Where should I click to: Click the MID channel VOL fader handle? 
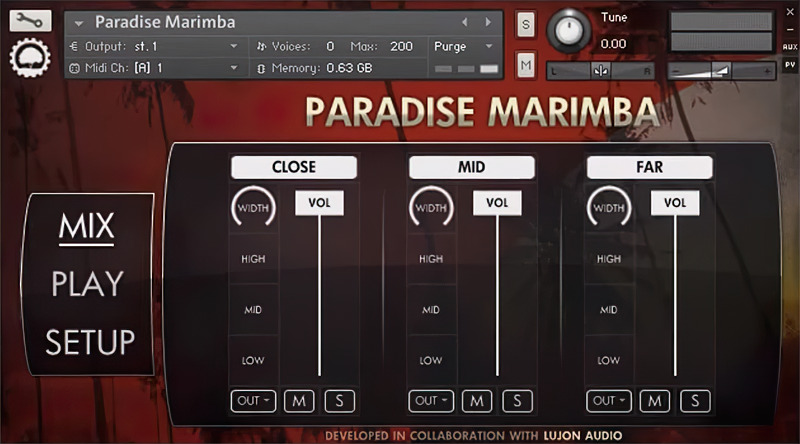point(497,203)
